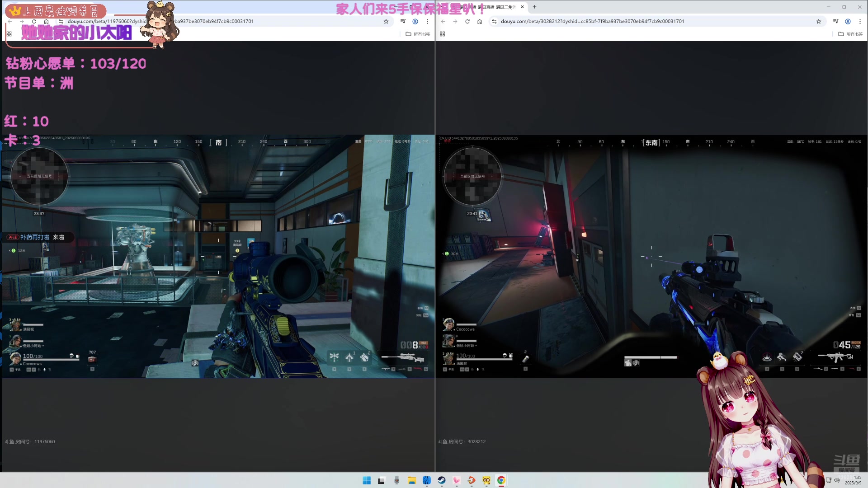Go forward in the left Chrome window
The width and height of the screenshot is (868, 488).
(x=22, y=21)
